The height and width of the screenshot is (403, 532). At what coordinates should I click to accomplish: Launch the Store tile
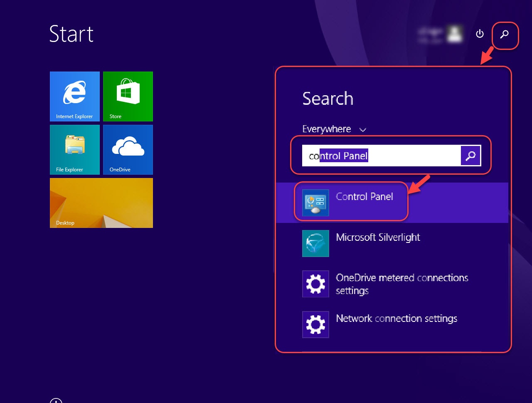[x=128, y=96]
